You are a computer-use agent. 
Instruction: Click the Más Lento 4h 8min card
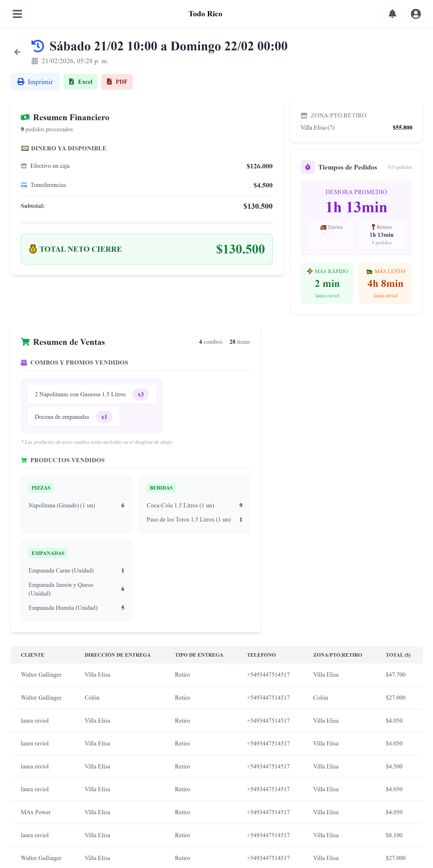coord(385,283)
